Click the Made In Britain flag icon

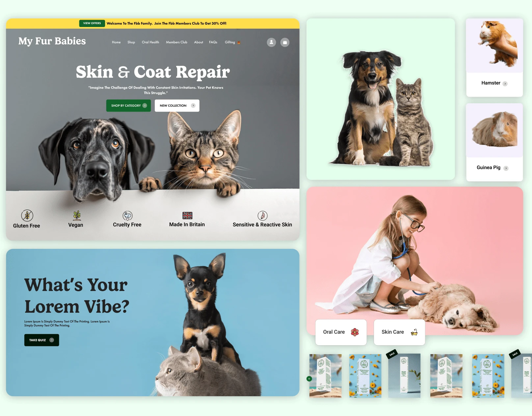coord(187,216)
